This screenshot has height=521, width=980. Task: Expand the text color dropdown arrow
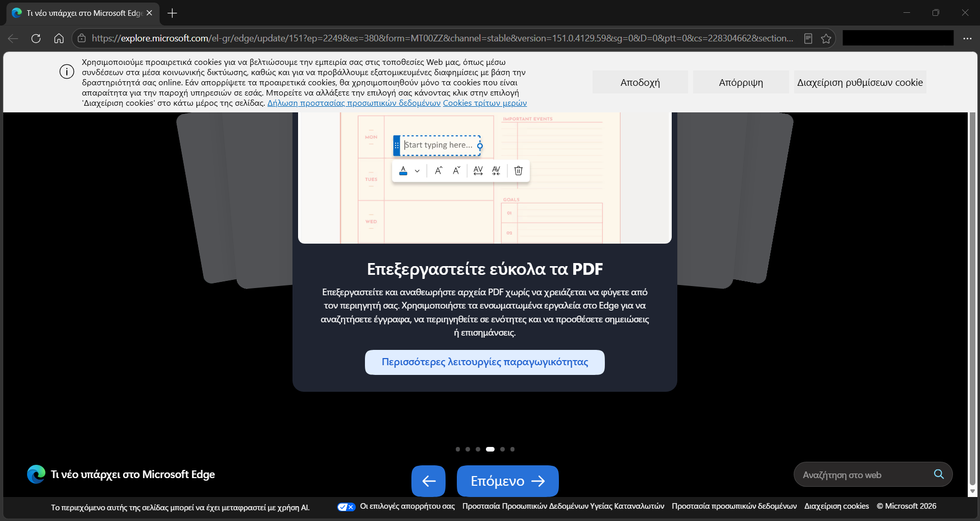(x=417, y=171)
